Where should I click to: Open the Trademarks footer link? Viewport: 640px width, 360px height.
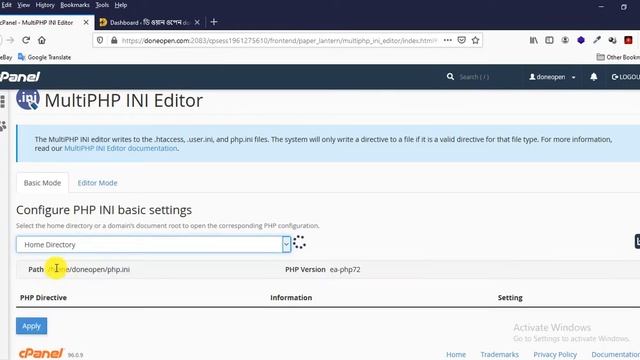point(500,354)
